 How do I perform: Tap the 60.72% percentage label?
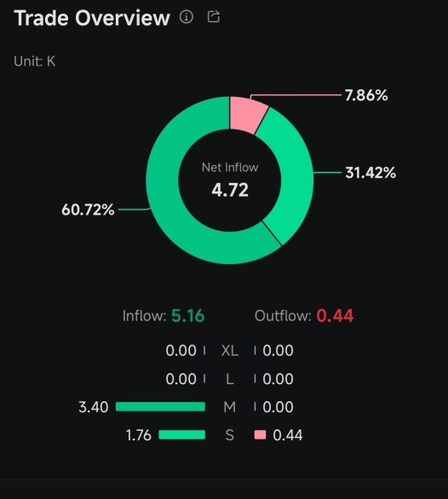pyautogui.click(x=88, y=209)
